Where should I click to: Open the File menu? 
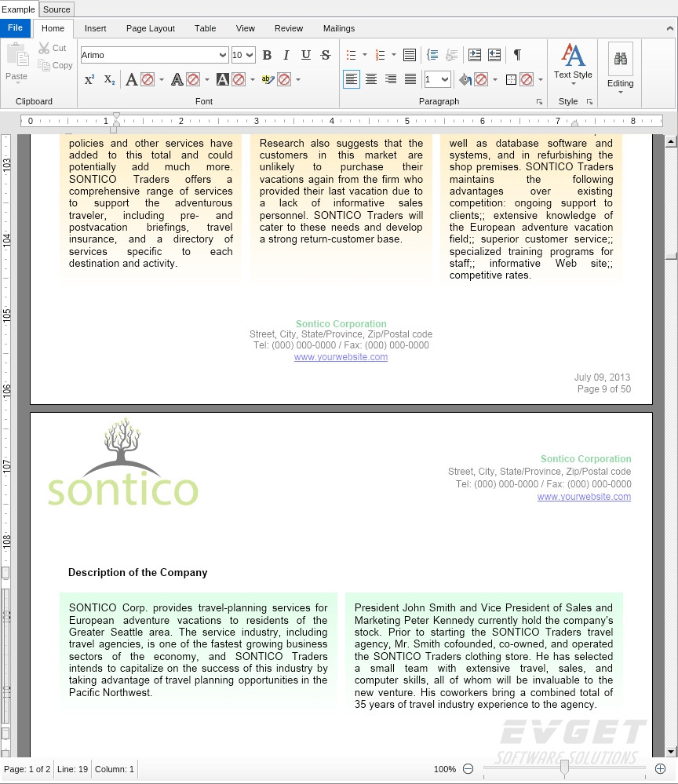click(15, 28)
